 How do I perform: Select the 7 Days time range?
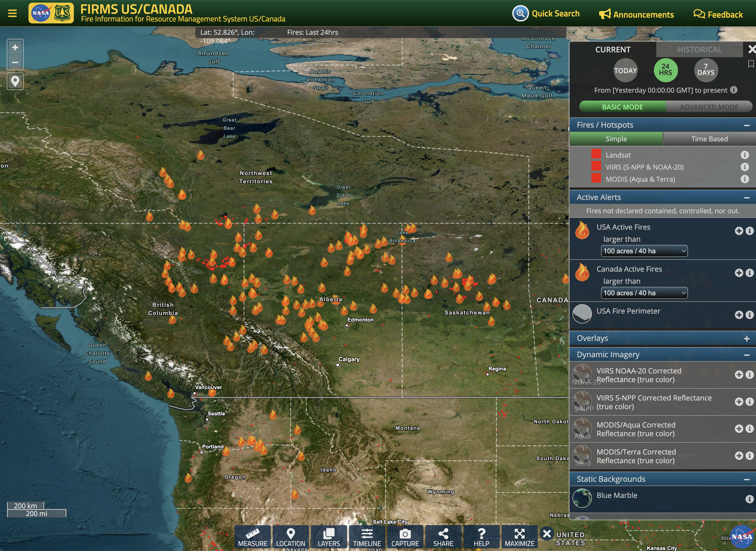(706, 70)
